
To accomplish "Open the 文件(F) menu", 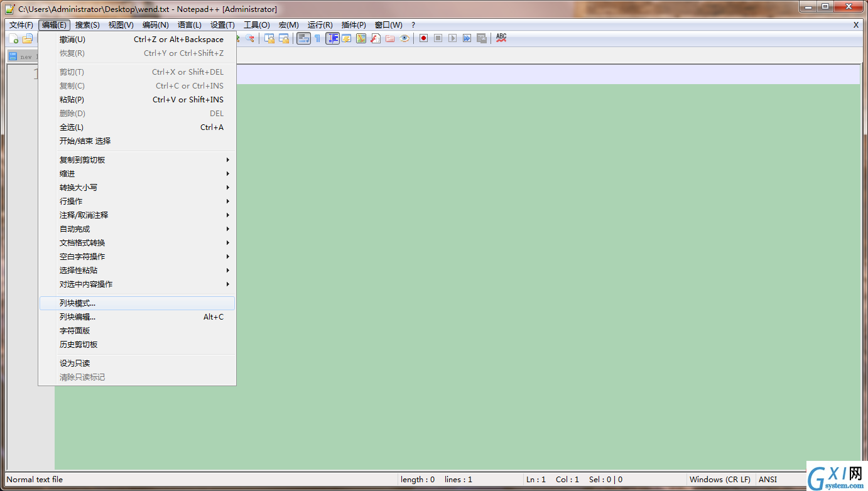I will (x=21, y=25).
